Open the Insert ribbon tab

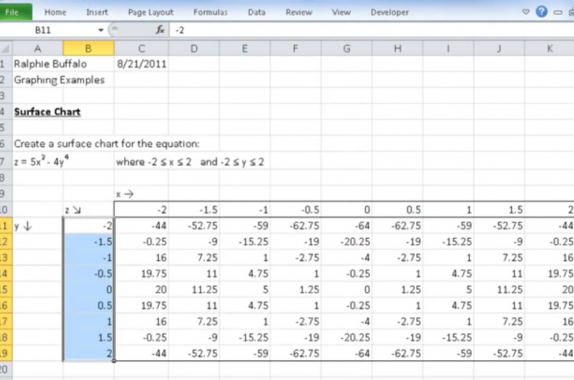click(97, 12)
